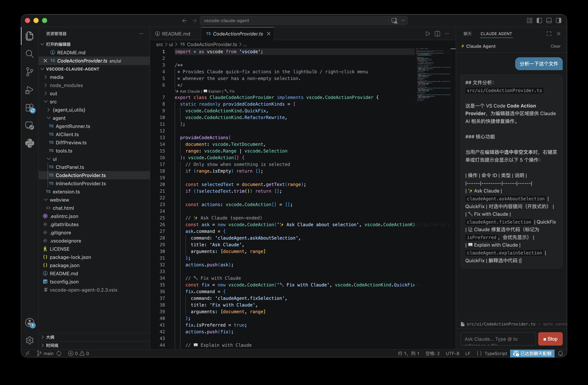Image resolution: width=588 pixels, height=385 pixels.
Task: Switch to the 聊天 chat tab
Action: tap(467, 34)
